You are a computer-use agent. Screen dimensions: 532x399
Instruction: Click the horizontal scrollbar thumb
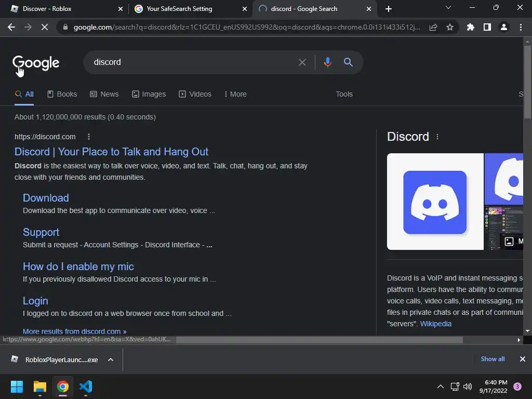[x=320, y=340]
